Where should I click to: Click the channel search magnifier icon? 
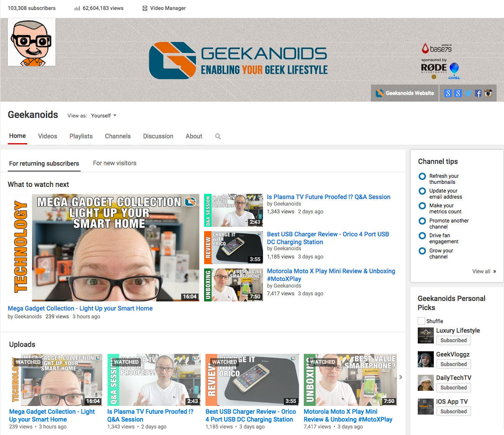(x=218, y=137)
